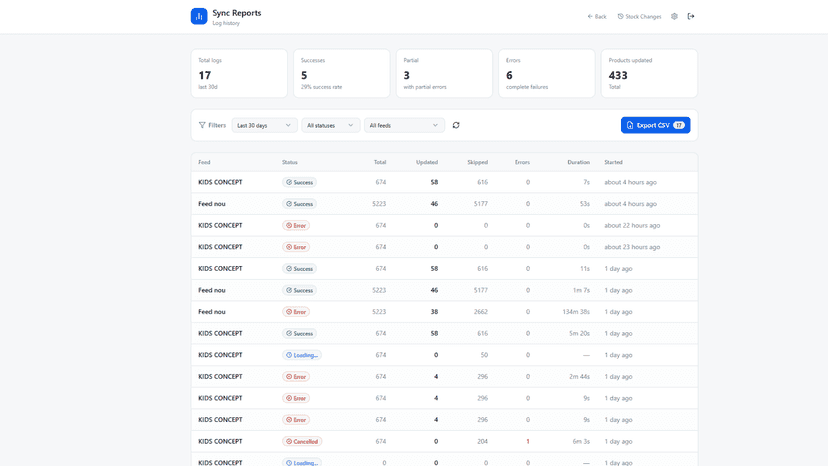Click the 1m 7s duration value
828x466 pixels.
(581, 290)
